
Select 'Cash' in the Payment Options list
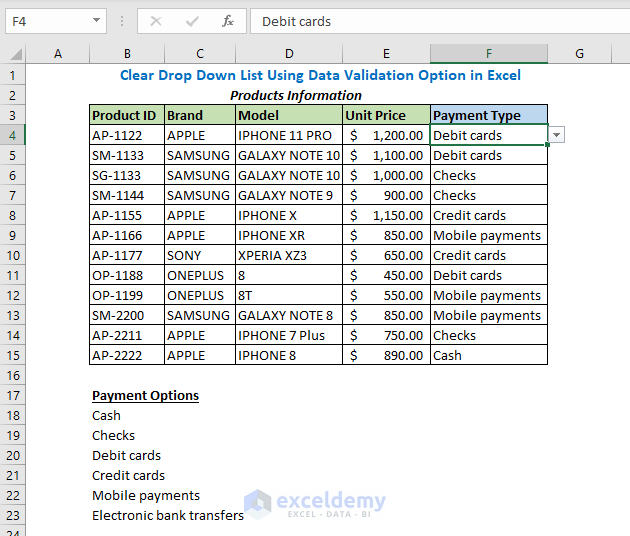[x=106, y=415]
